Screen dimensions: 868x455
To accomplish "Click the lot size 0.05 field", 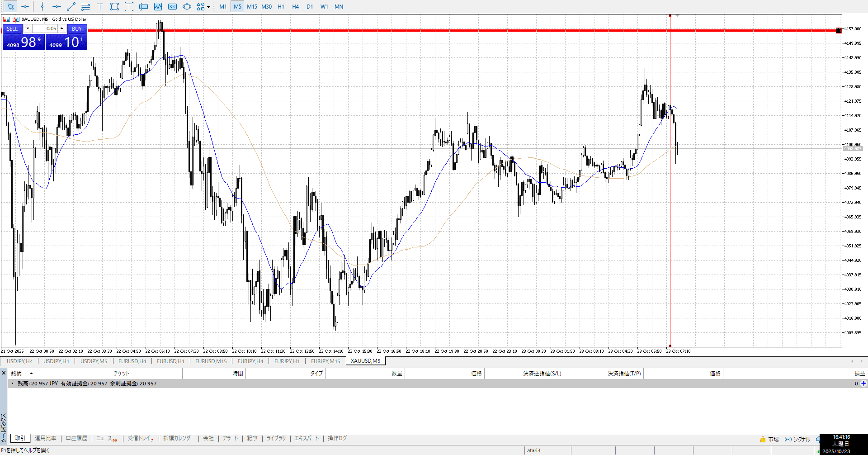I will (x=45, y=28).
